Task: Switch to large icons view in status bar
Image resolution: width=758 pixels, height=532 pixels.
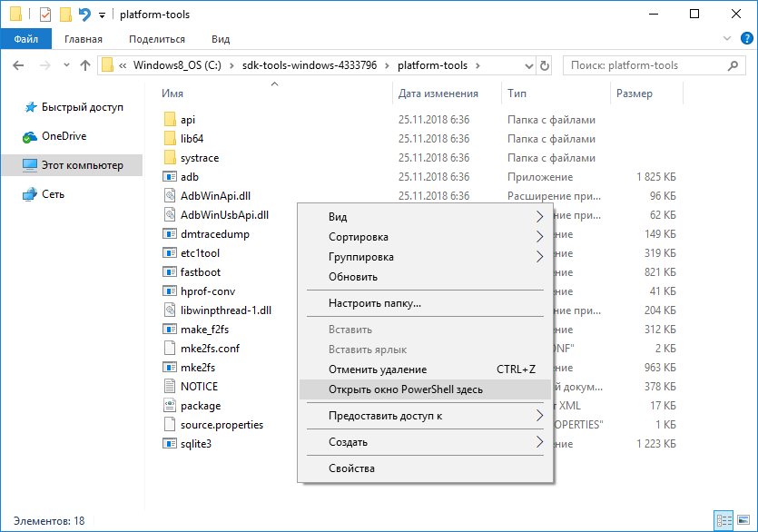Action: (743, 520)
